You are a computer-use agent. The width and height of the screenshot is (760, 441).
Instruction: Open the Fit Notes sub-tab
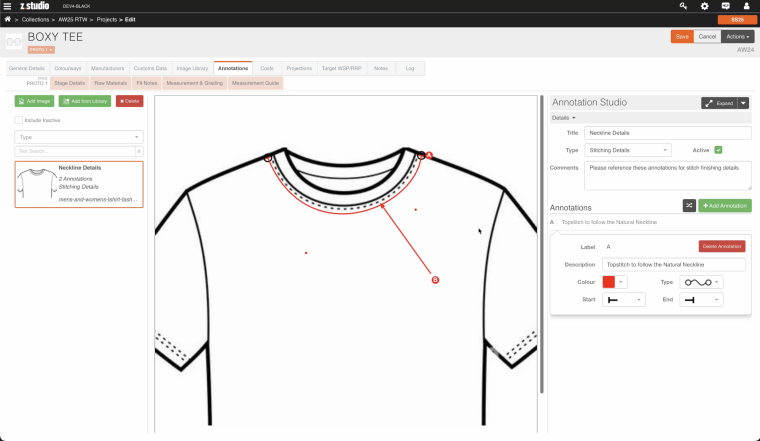point(147,83)
